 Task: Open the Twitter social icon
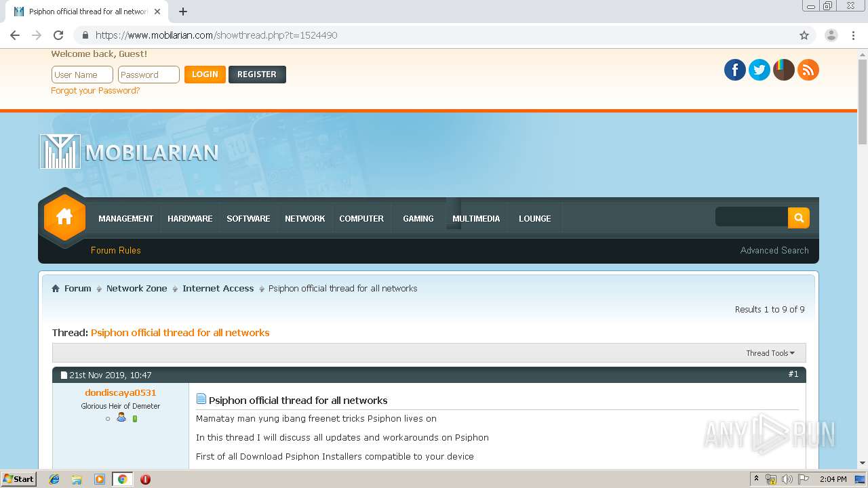pyautogui.click(x=759, y=70)
